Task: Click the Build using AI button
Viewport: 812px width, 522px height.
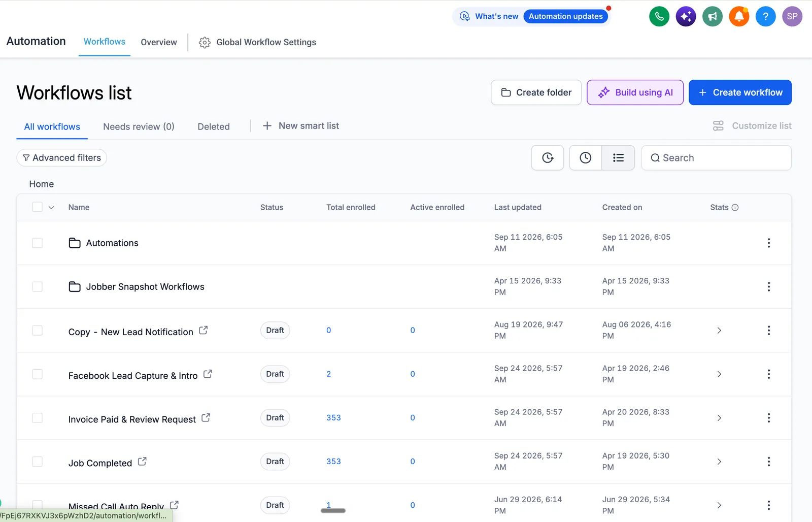Action: (635, 92)
